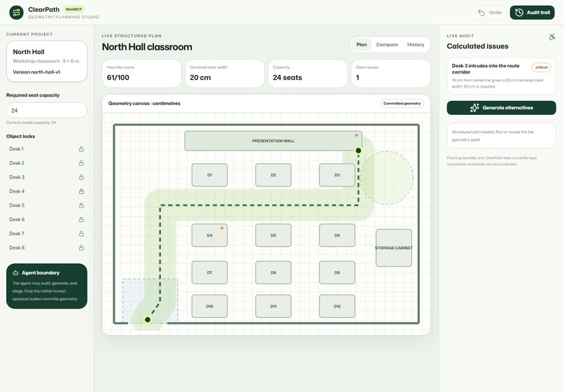Image resolution: width=564 pixels, height=392 pixels.
Task: Click the WebMCP badge
Action: click(x=73, y=9)
